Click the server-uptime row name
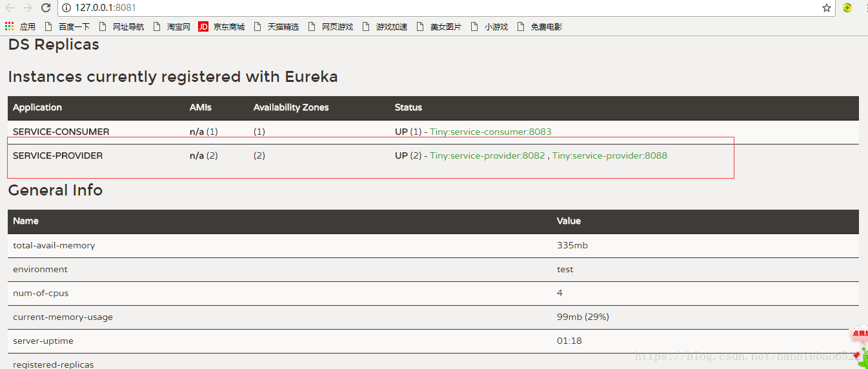This screenshot has width=868, height=369. click(x=43, y=341)
